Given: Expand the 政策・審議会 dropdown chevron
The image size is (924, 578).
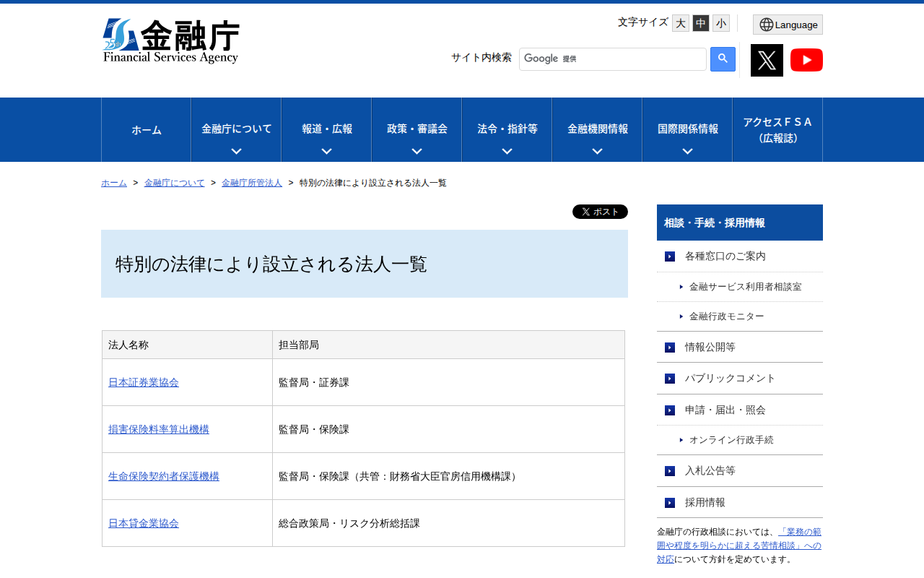Looking at the screenshot, I should (x=417, y=151).
